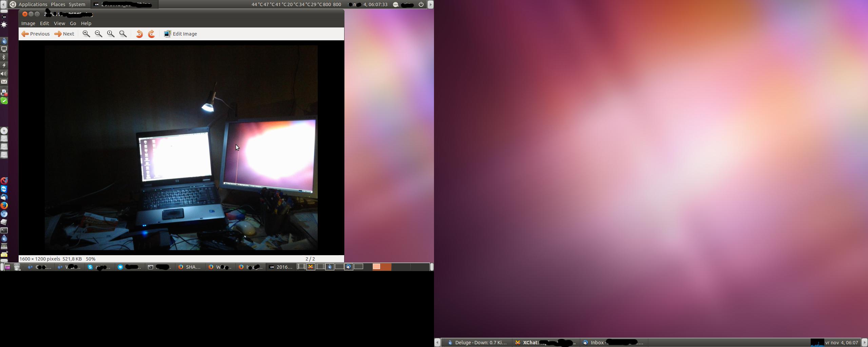The width and height of the screenshot is (868, 347).
Task: Click the green checkmark status icon
Action: tap(4, 101)
